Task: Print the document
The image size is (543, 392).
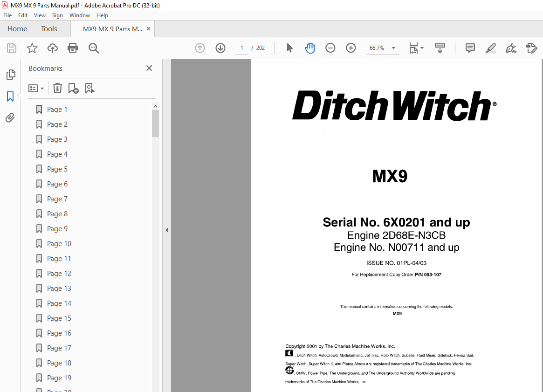Action: (73, 48)
